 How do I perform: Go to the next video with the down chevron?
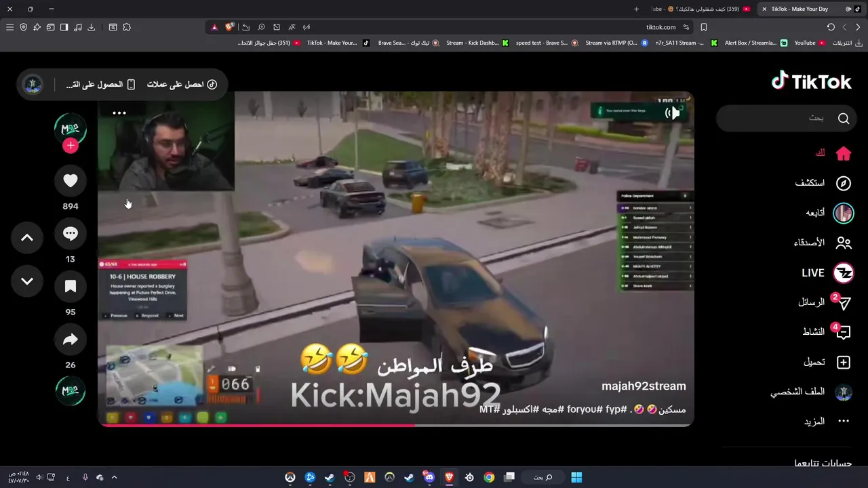tap(27, 281)
